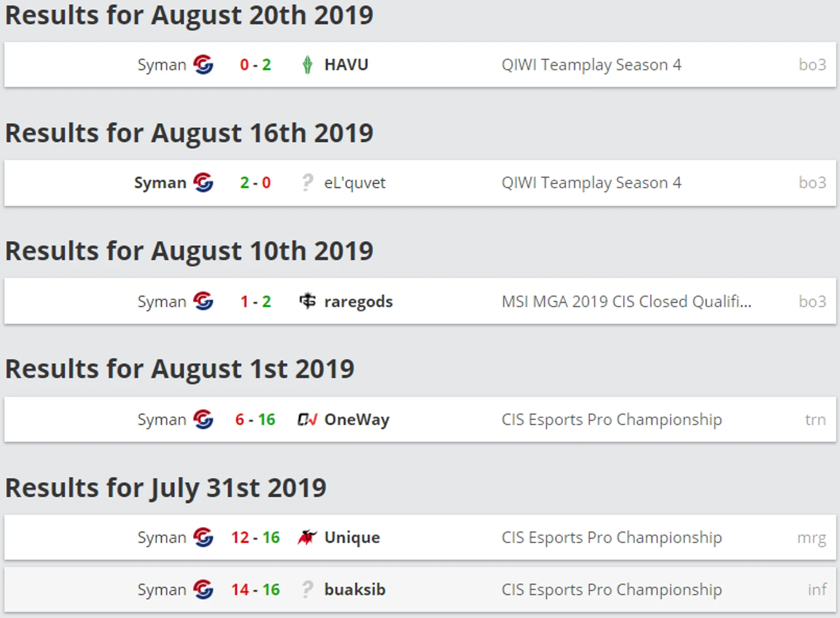The height and width of the screenshot is (618, 840).
Task: Click QIWI Teamplay Season 4 in HAVU row
Action: point(591,64)
